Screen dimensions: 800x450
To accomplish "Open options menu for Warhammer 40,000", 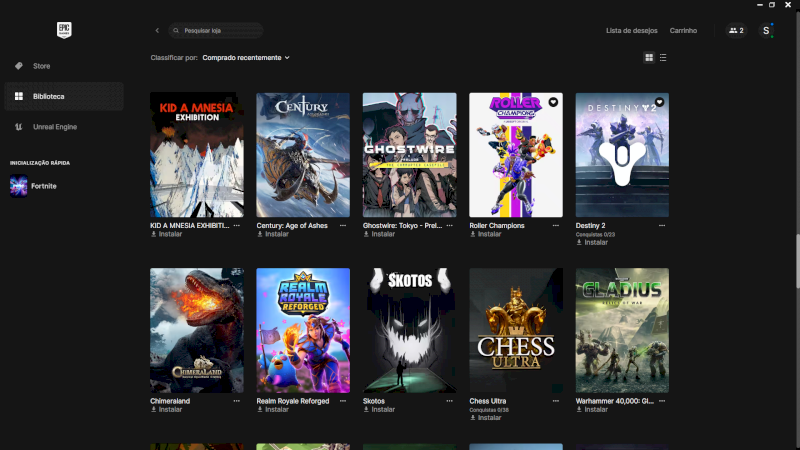I will pyautogui.click(x=662, y=401).
